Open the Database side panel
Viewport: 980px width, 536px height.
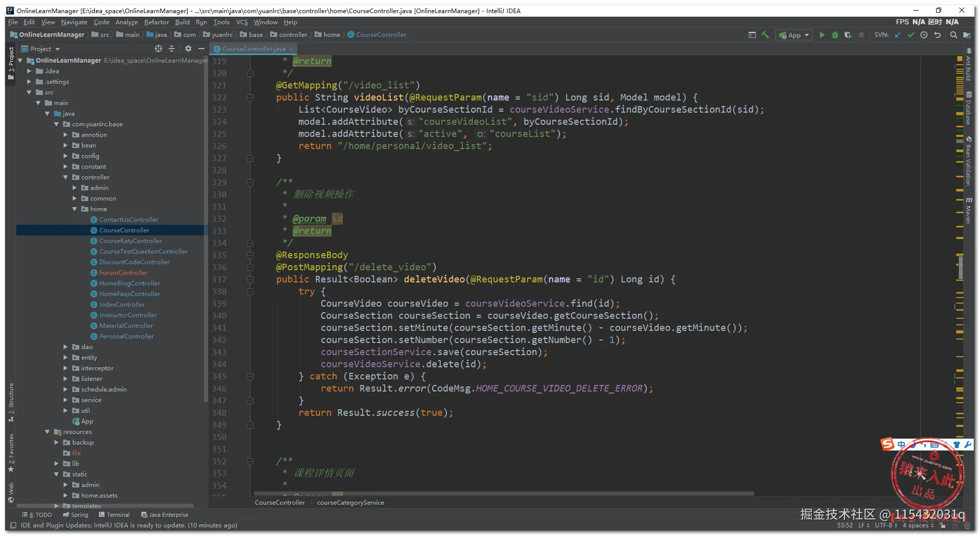pyautogui.click(x=968, y=108)
